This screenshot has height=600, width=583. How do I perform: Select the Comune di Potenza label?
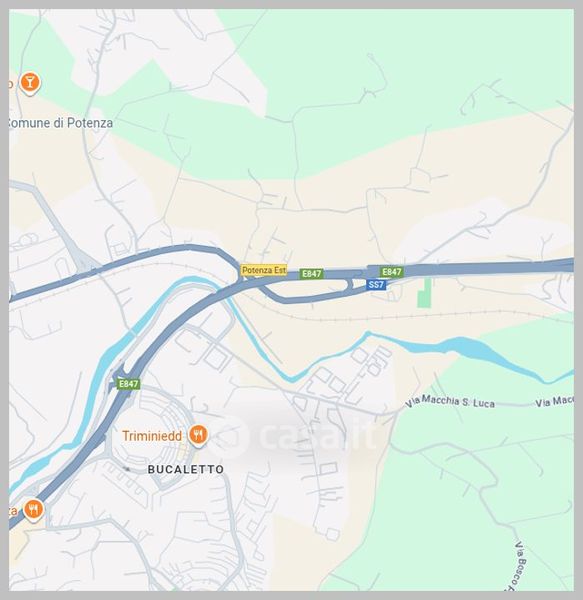pos(60,123)
